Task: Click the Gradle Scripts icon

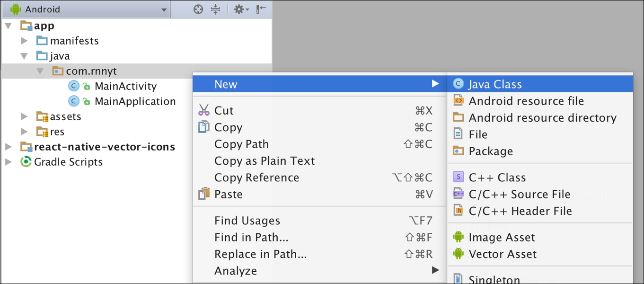Action: (26, 162)
